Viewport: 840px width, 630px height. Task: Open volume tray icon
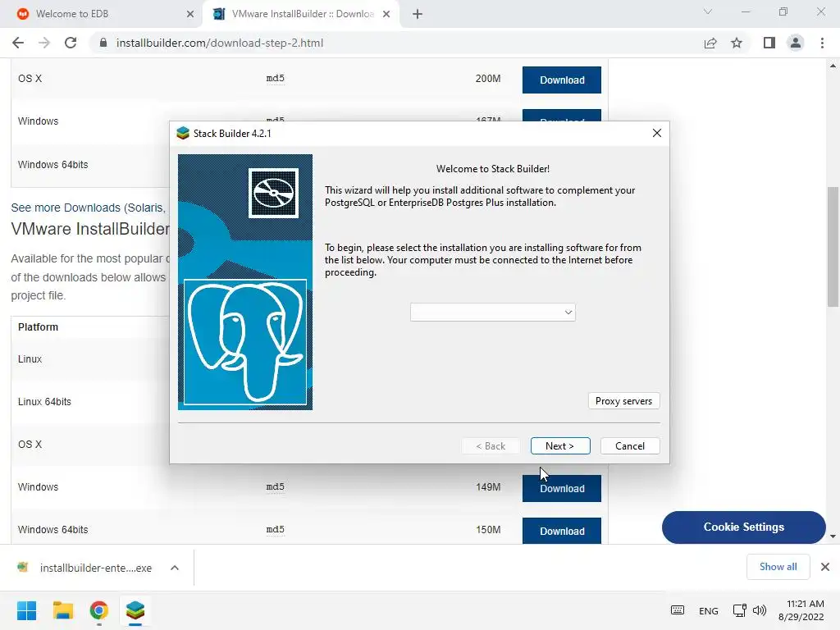759,610
